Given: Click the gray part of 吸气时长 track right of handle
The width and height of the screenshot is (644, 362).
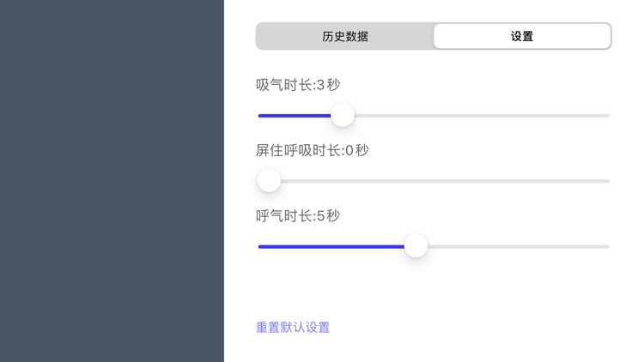Looking at the screenshot, I should click(481, 115).
